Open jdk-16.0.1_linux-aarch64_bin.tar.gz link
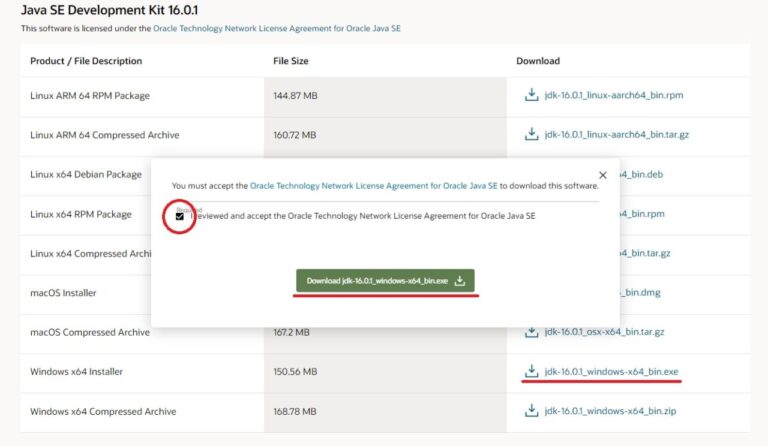Screen dimensions: 768x446 pyautogui.click(x=617, y=134)
